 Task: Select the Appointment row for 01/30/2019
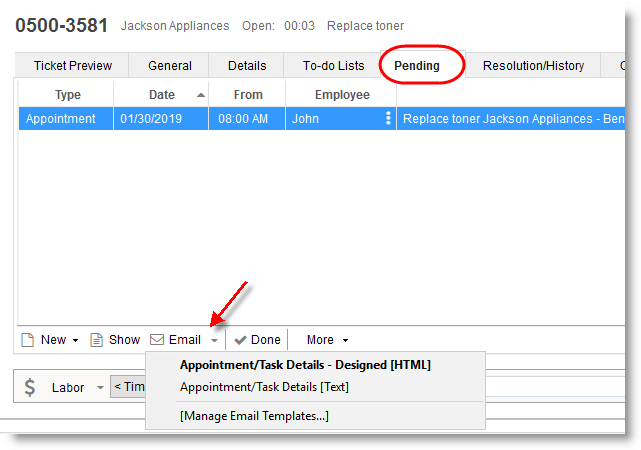[x=160, y=118]
